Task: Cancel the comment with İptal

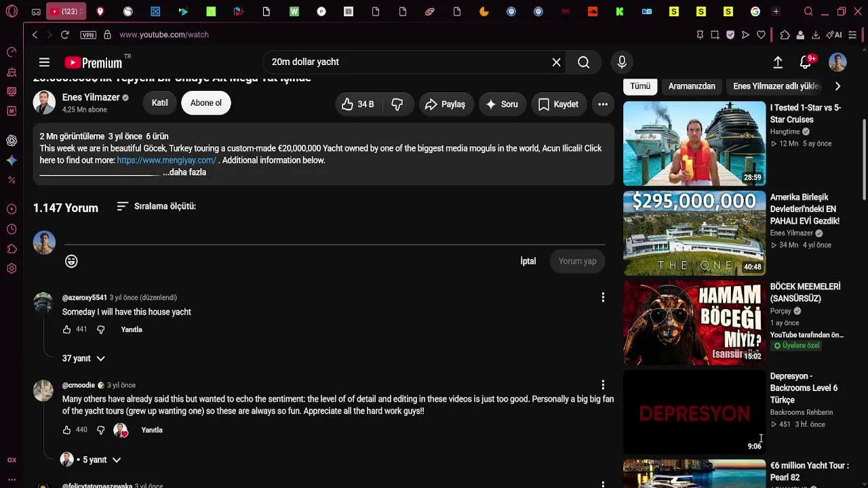Action: tap(528, 261)
